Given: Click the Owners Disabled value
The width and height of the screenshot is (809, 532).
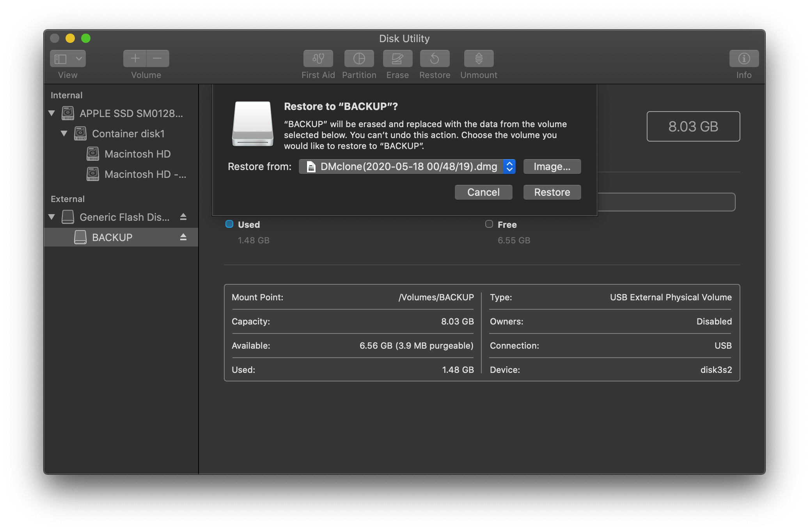Looking at the screenshot, I should point(714,321).
